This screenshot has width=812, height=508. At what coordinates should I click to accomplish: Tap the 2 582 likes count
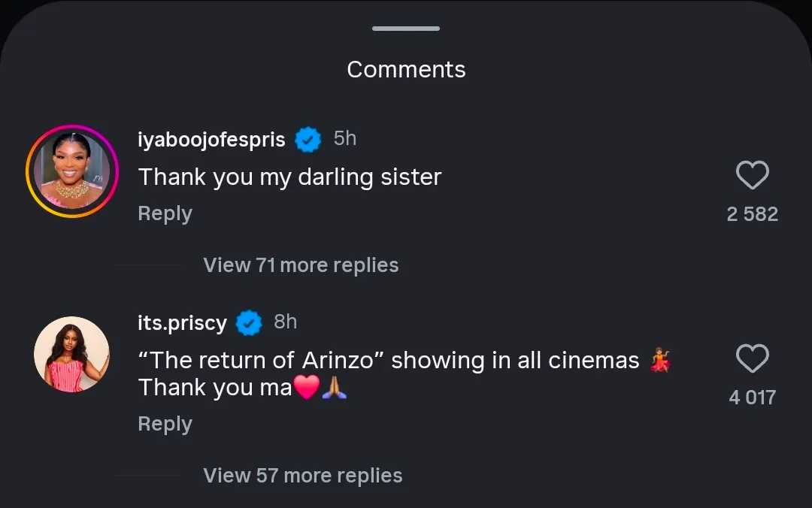[x=752, y=214]
